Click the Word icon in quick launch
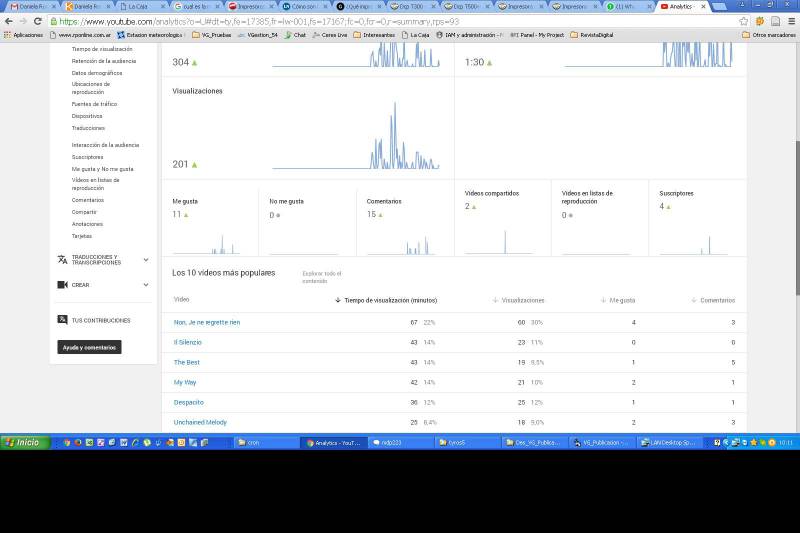This screenshot has width=800, height=533. (x=123, y=443)
